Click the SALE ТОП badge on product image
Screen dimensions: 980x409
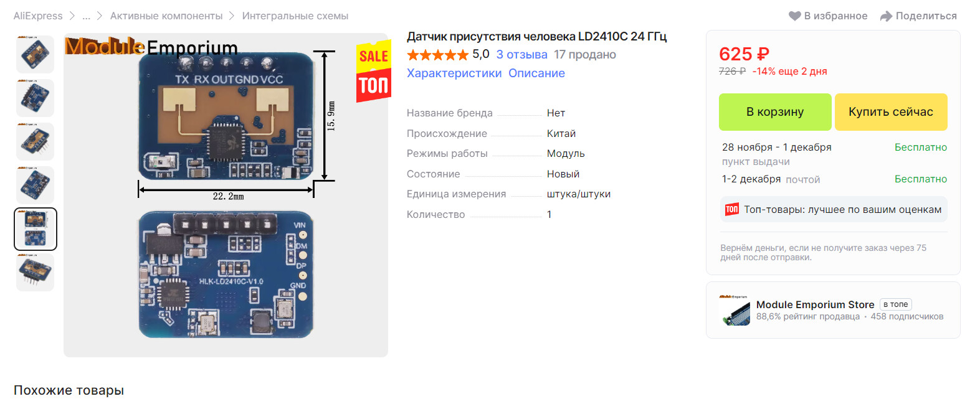373,71
